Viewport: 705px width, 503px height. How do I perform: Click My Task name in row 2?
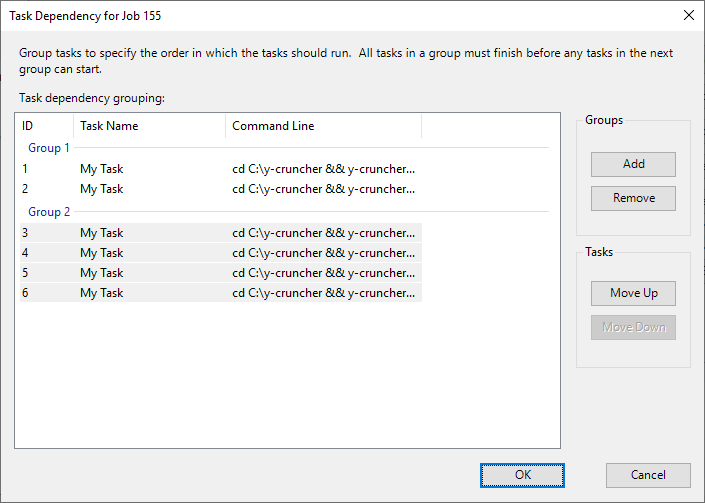point(102,189)
